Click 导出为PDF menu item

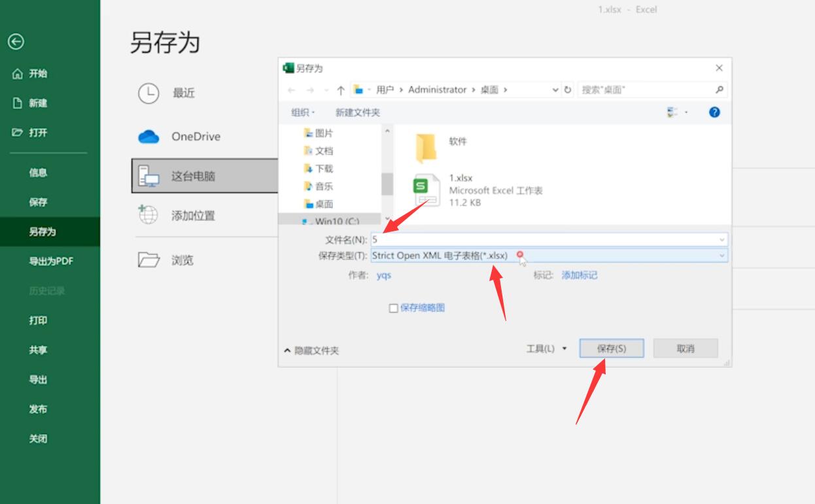pyautogui.click(x=51, y=261)
